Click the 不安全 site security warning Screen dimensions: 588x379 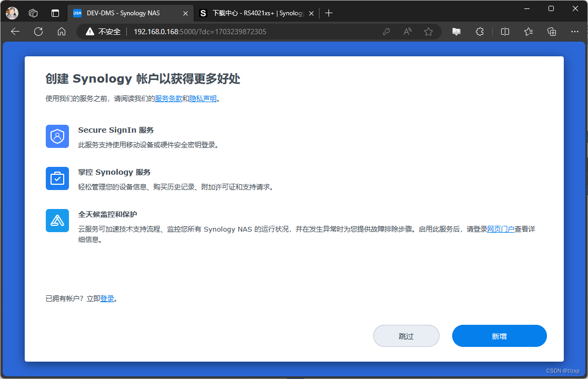click(103, 32)
